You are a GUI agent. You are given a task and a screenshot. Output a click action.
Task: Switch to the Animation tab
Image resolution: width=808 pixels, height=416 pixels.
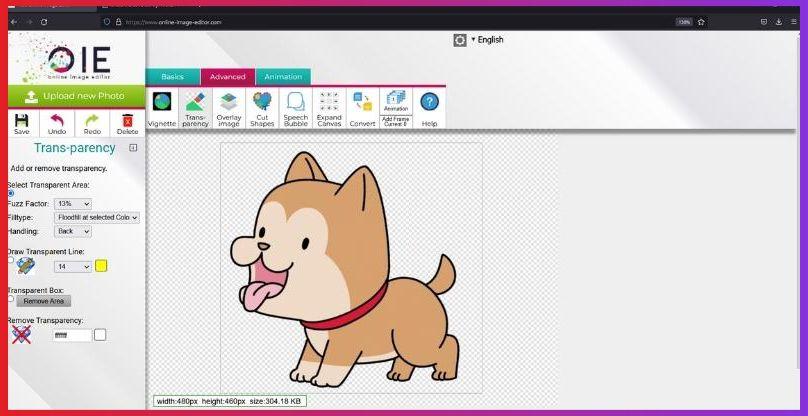283,76
